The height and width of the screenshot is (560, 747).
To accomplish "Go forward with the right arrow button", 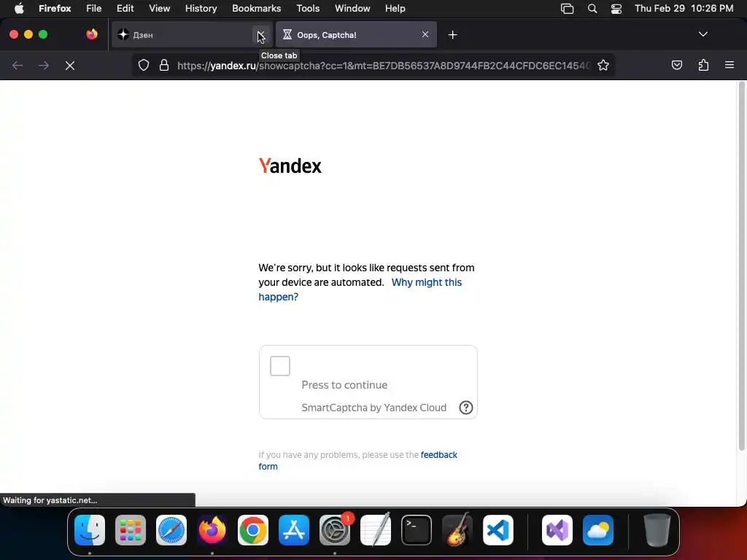I will (x=44, y=65).
